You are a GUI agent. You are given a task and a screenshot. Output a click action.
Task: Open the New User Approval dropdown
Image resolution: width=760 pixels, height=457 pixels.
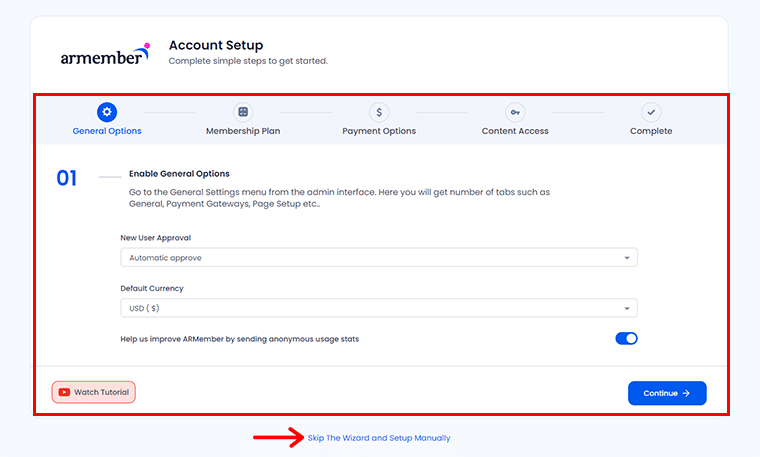379,257
